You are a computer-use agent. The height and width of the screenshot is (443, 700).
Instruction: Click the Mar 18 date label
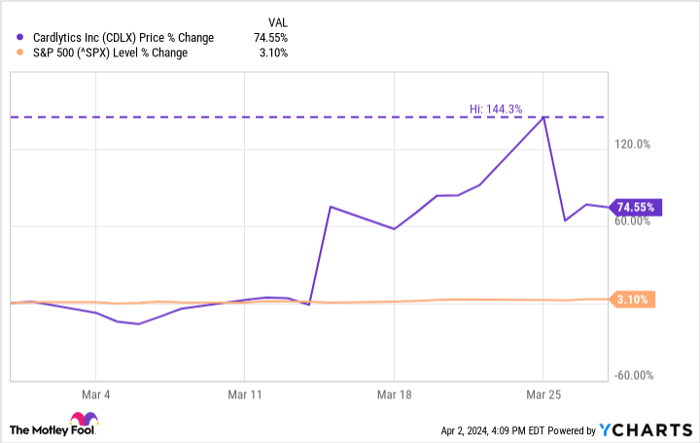coord(394,395)
